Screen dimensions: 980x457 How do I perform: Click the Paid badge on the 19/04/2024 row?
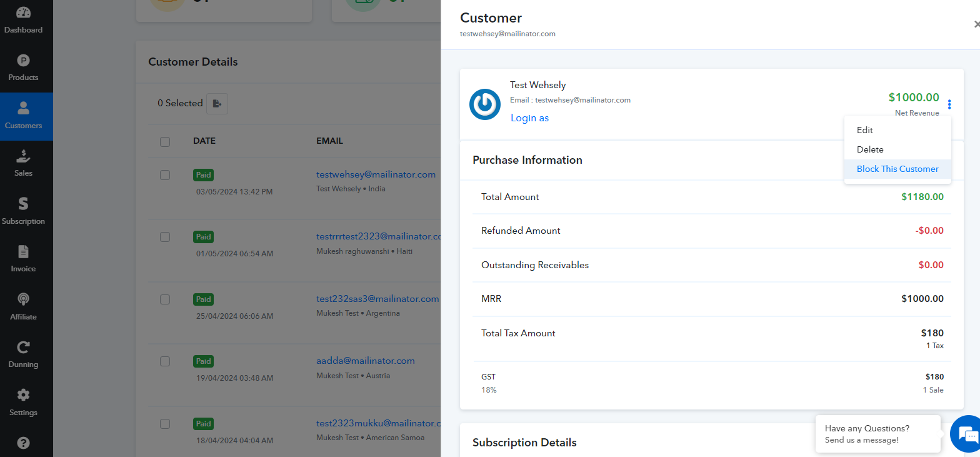tap(204, 361)
